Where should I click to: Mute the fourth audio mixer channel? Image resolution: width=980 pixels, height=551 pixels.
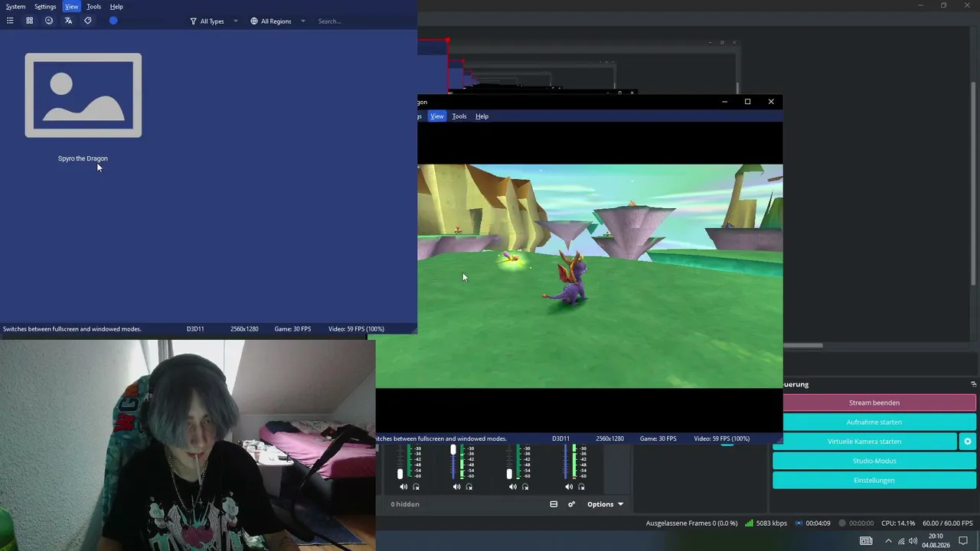569,487
